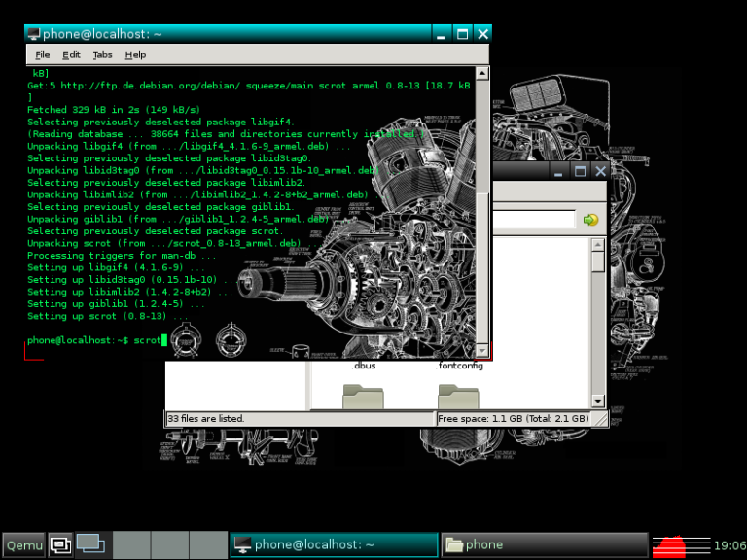Click the iconify-all-windows icon beside Qemu

pyautogui.click(x=60, y=544)
